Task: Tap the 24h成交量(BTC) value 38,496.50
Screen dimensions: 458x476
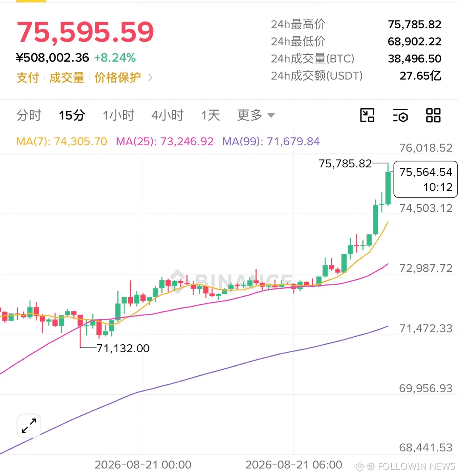Action: (x=415, y=59)
